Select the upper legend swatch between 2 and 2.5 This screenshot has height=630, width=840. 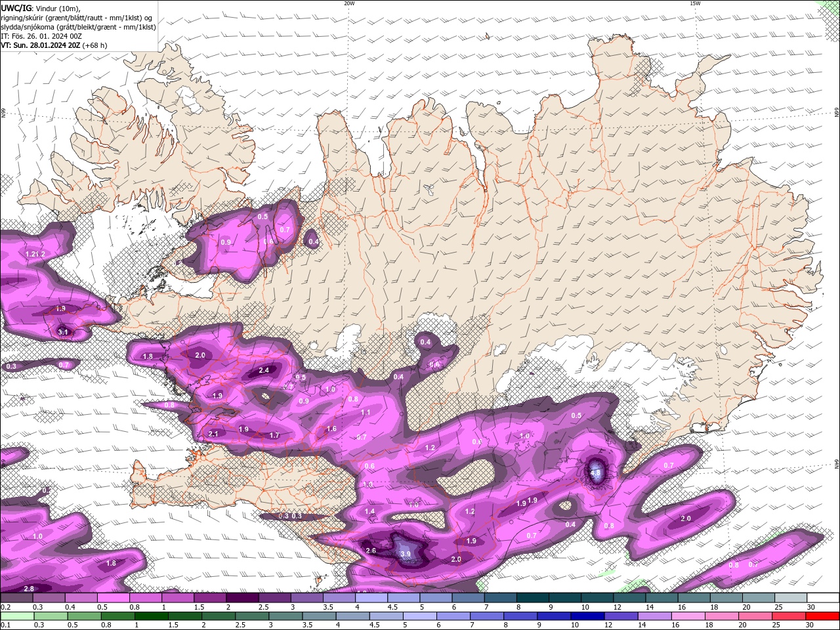pos(242,598)
